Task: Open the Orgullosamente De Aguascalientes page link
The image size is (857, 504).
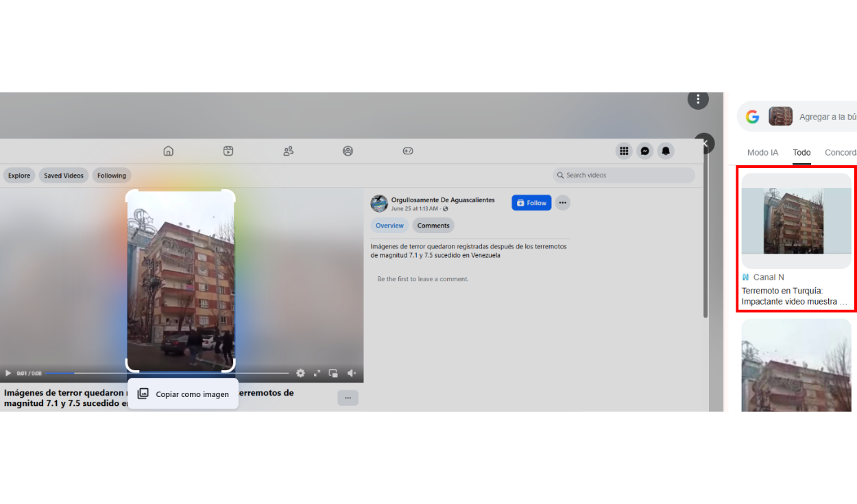Action: [x=443, y=200]
